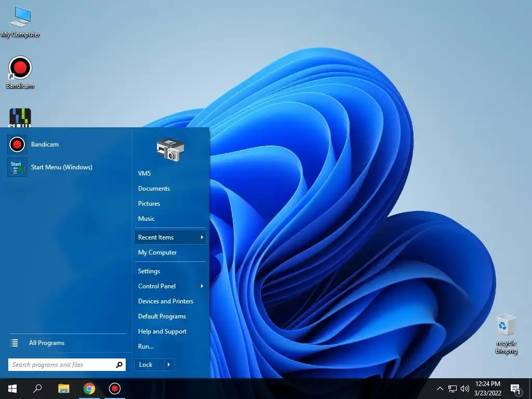
Task: Click the Lock button
Action: (149, 365)
